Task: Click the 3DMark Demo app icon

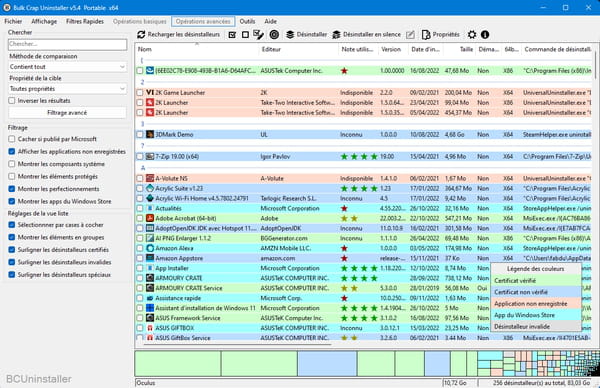Action: click(150, 135)
